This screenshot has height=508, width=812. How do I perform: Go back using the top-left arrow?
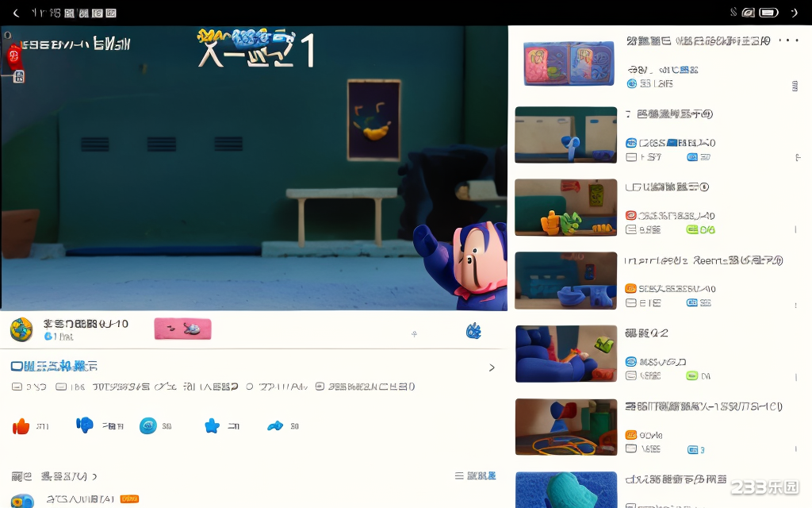(x=16, y=13)
